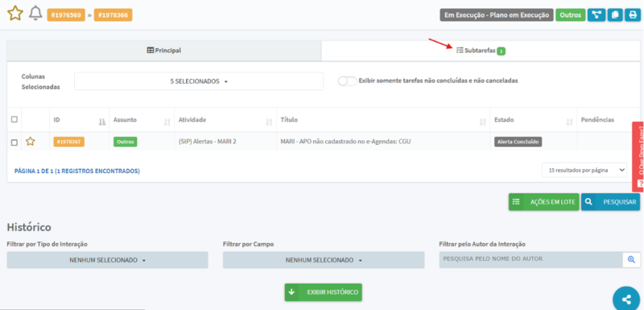The height and width of the screenshot is (310, 644).
Task: Open the '5 SELECIONADOS' columns dropdown
Action: pyautogui.click(x=199, y=81)
